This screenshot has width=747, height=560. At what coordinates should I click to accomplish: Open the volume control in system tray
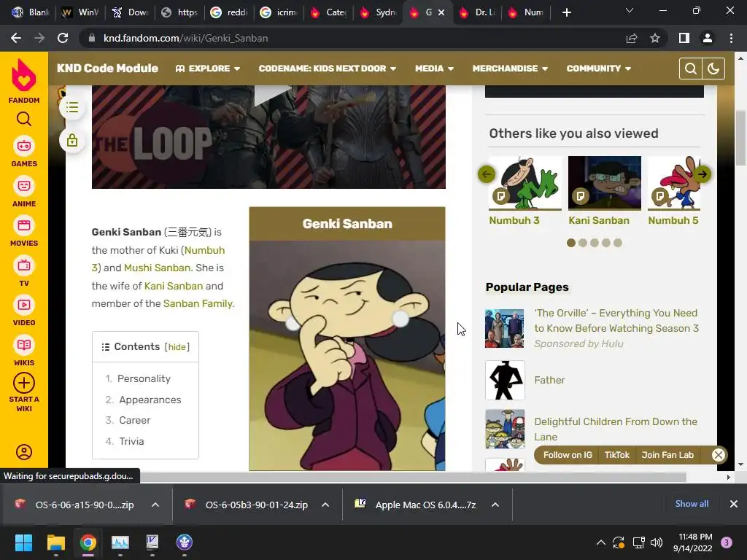pyautogui.click(x=657, y=542)
